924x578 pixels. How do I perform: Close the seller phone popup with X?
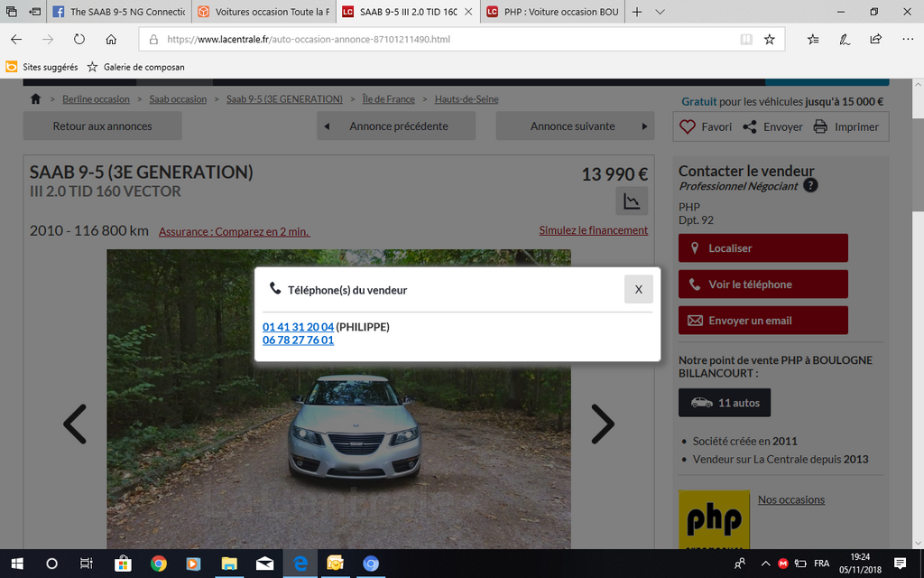tap(638, 289)
